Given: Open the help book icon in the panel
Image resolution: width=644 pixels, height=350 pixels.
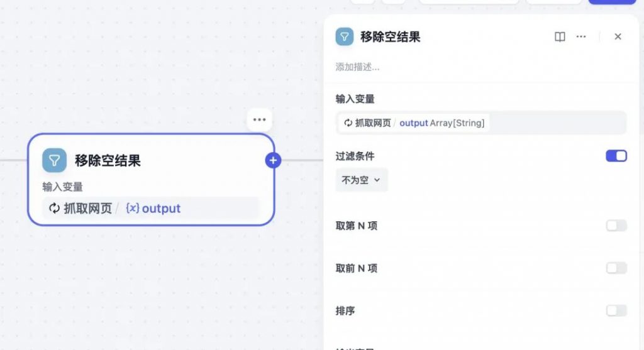Looking at the screenshot, I should [560, 37].
